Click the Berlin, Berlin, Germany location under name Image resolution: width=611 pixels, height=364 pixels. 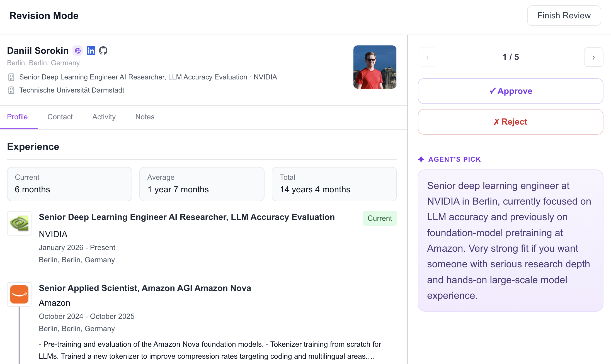point(43,63)
